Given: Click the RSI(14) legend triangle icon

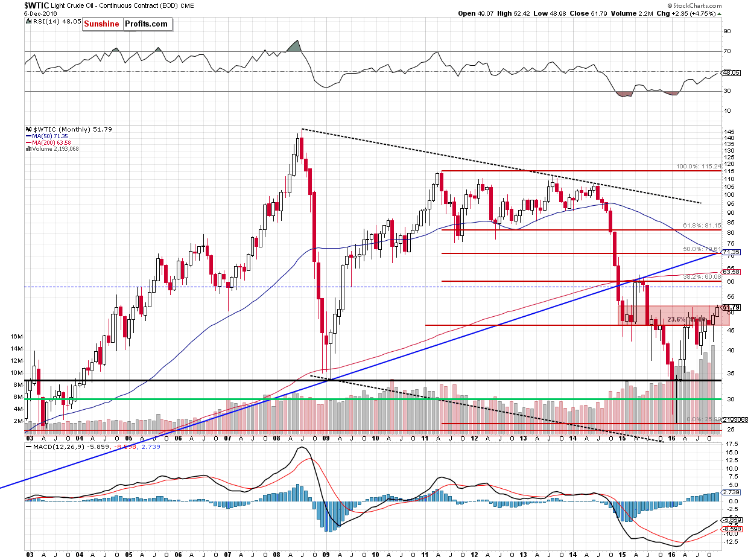Looking at the screenshot, I should click(x=28, y=21).
